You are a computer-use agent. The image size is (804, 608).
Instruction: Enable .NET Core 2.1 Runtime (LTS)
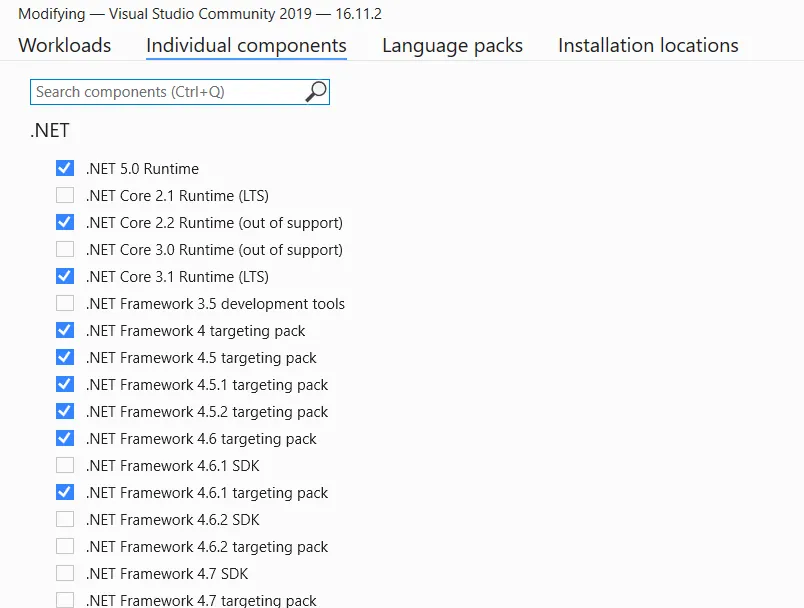[x=65, y=195]
